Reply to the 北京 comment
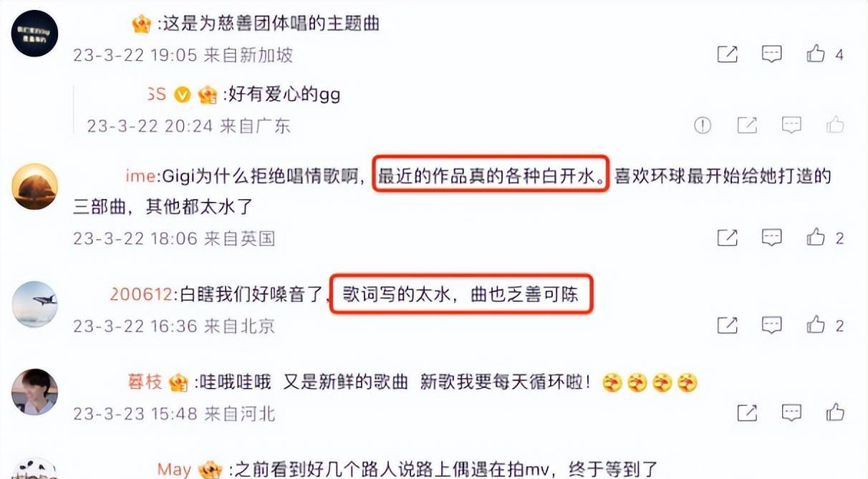 pos(771,325)
